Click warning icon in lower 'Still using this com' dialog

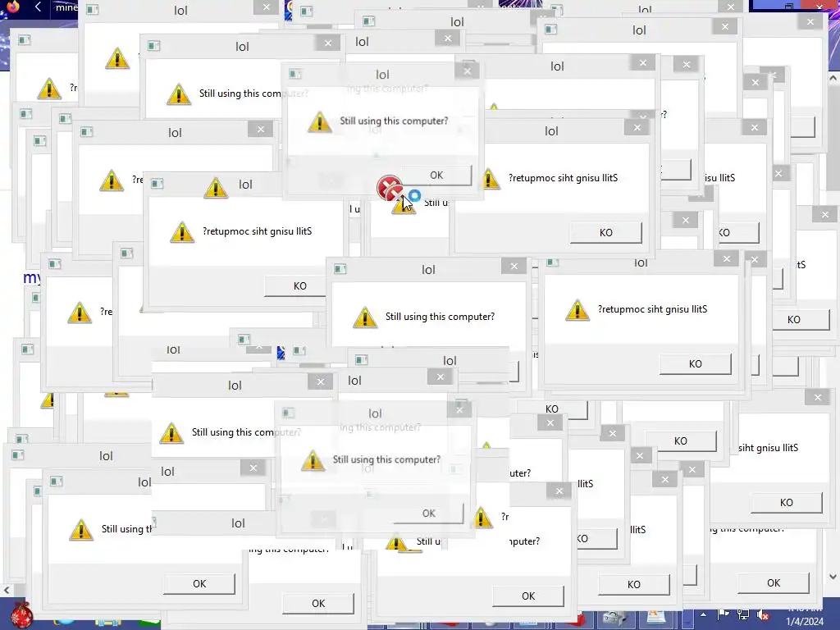click(171, 433)
